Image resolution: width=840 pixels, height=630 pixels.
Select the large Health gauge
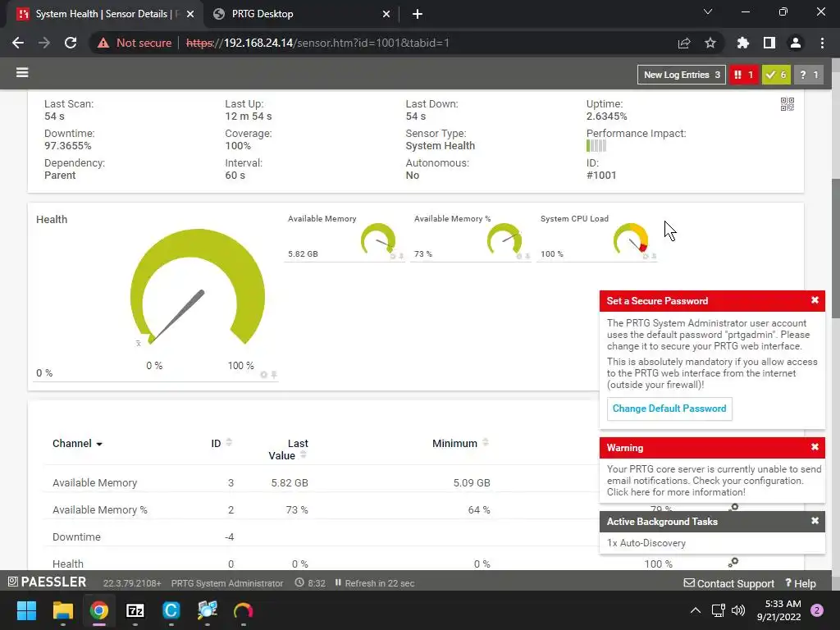pos(198,287)
